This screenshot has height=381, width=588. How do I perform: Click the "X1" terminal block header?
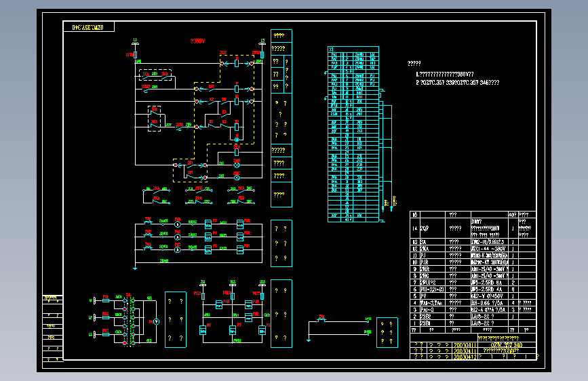click(x=353, y=49)
